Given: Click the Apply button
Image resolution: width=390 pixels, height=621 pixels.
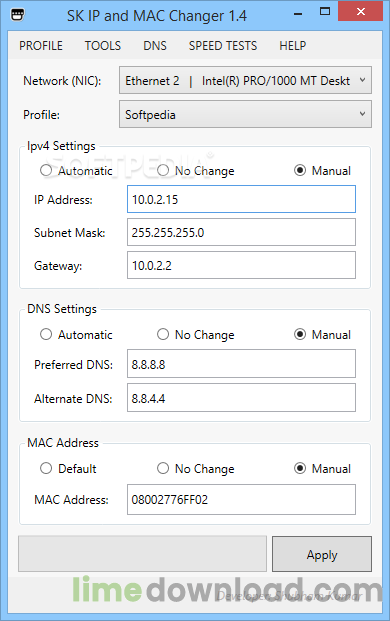Looking at the screenshot, I should coord(322,554).
